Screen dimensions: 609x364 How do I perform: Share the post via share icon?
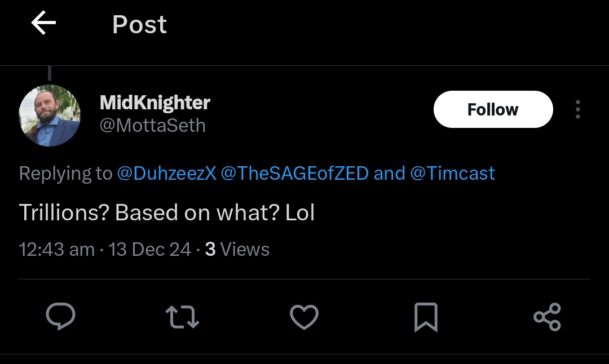(547, 317)
